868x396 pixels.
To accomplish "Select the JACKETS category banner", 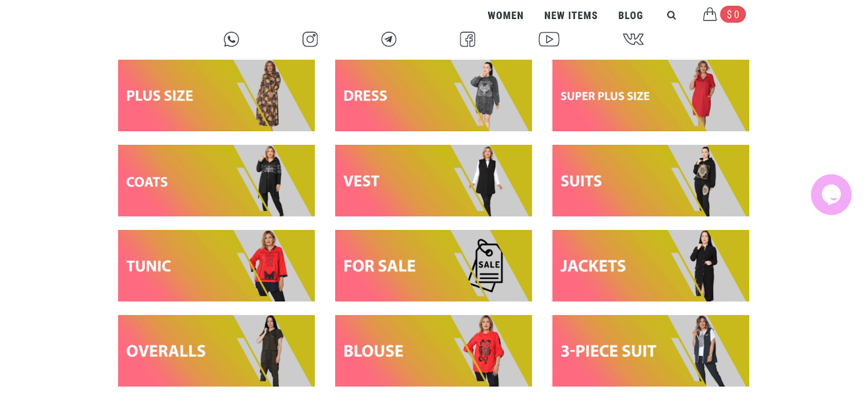I will [650, 266].
